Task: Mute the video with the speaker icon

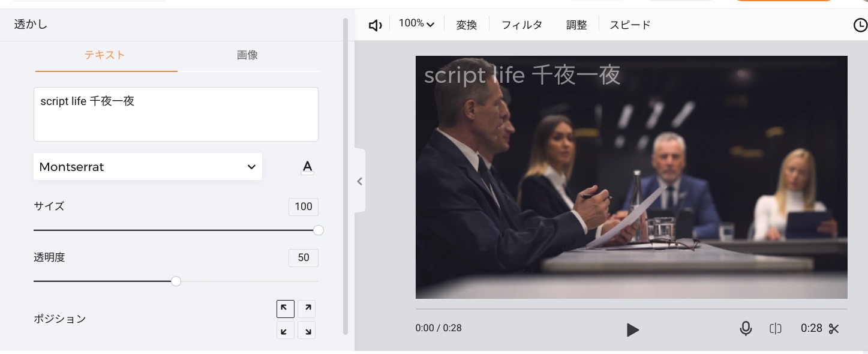Action: point(376,25)
